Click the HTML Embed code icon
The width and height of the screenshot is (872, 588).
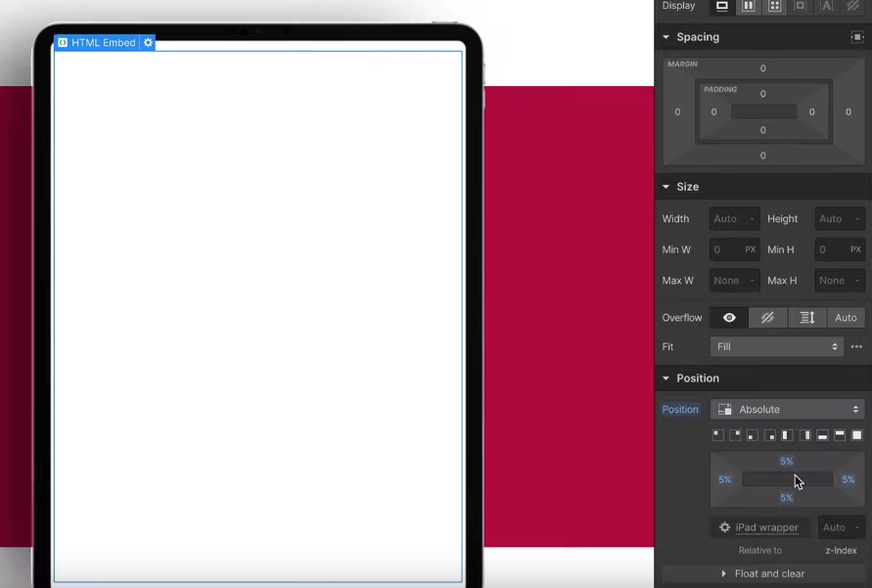point(63,42)
